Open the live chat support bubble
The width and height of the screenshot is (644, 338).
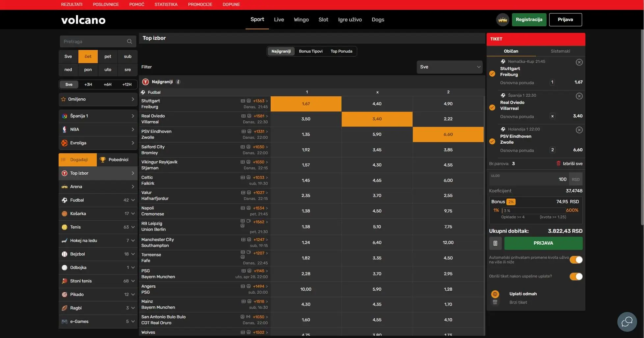[x=627, y=322]
